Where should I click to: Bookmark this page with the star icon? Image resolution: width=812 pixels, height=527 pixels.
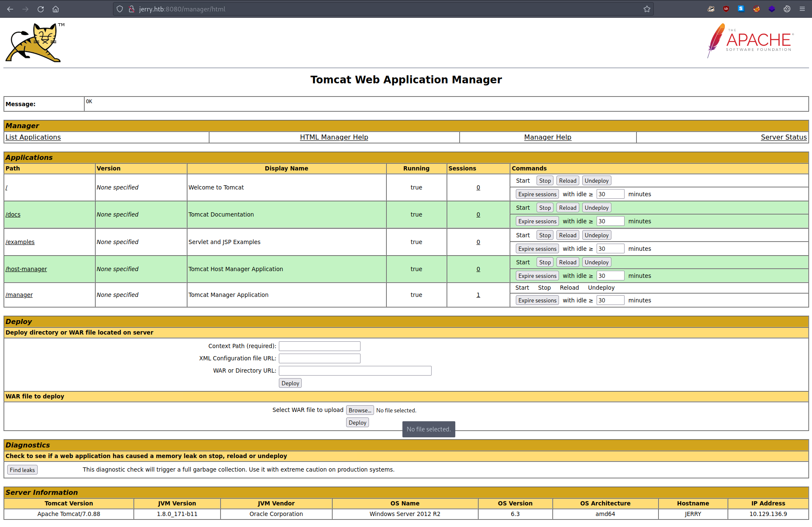(x=647, y=9)
